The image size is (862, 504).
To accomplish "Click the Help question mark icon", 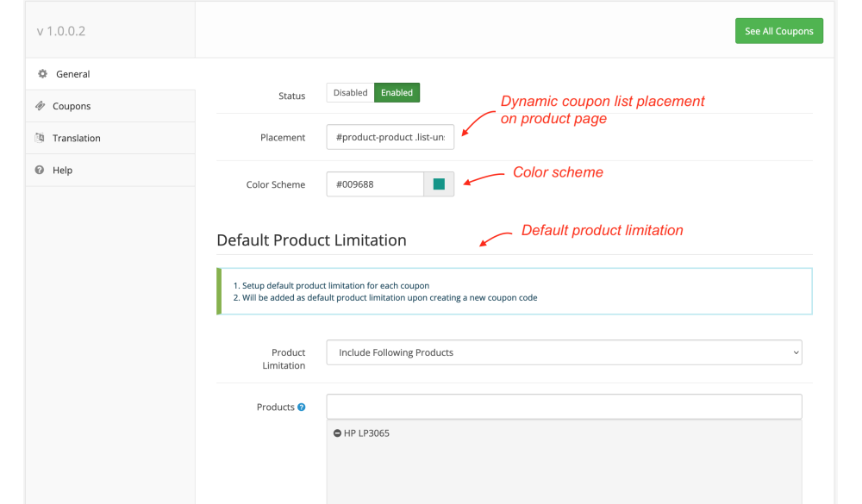I will [x=40, y=170].
